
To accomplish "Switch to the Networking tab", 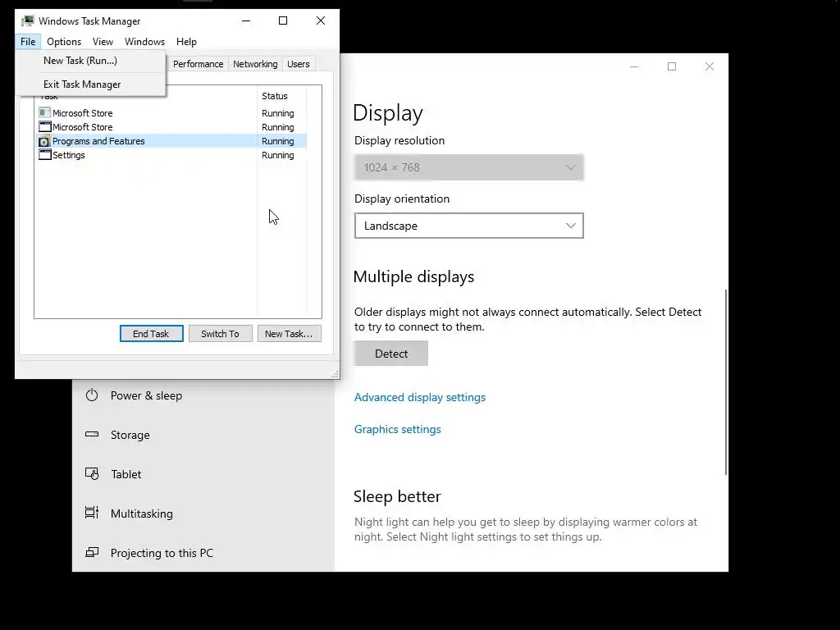I will (255, 64).
